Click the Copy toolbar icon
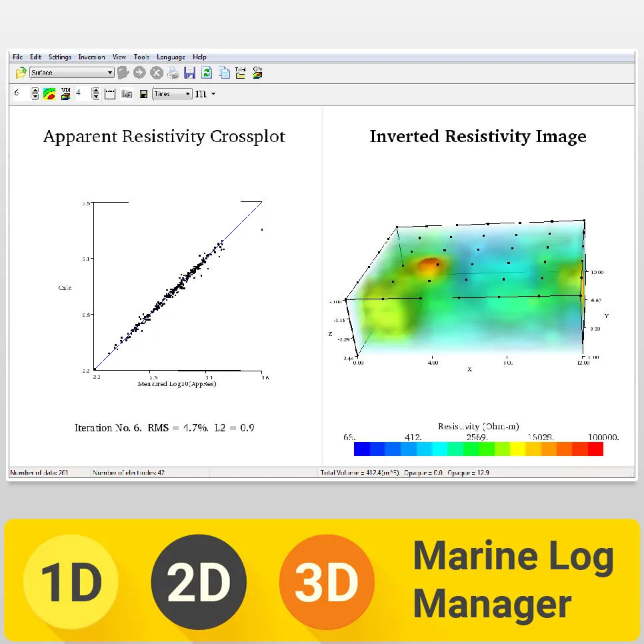Image resolution: width=644 pixels, height=644 pixels. pyautogui.click(x=225, y=73)
